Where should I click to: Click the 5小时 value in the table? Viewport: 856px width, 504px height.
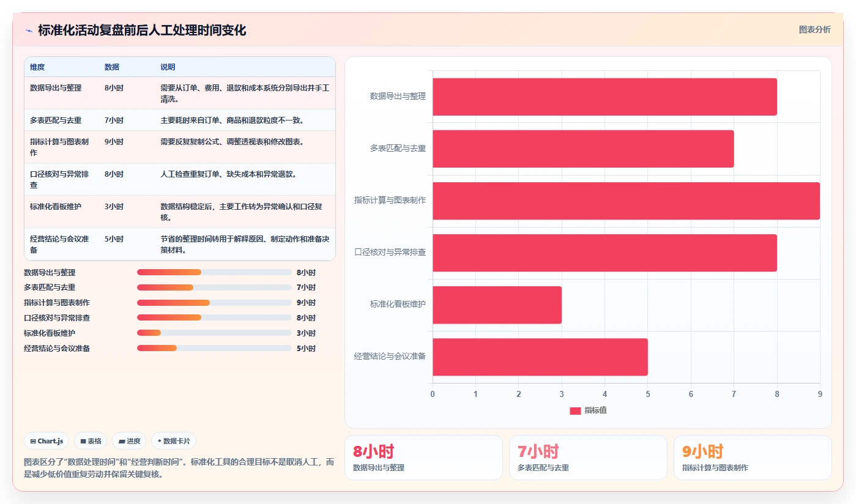(x=114, y=239)
